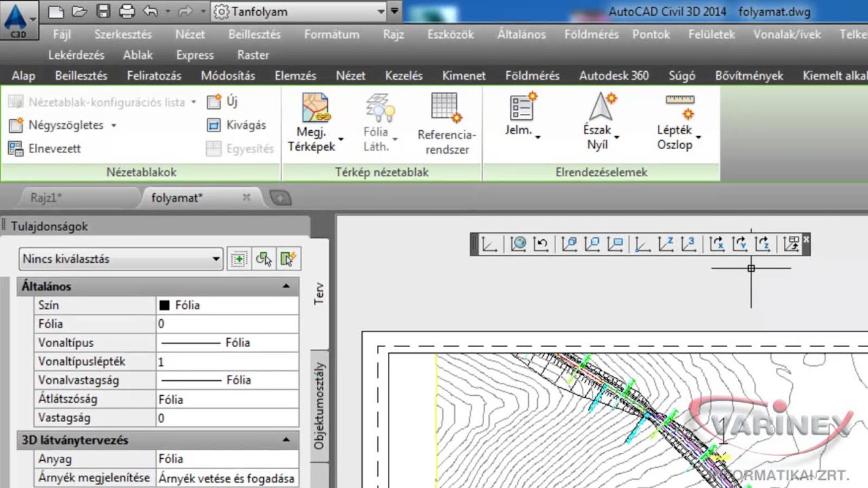Set UCS Origin point
The image size is (868, 488).
[x=643, y=244]
